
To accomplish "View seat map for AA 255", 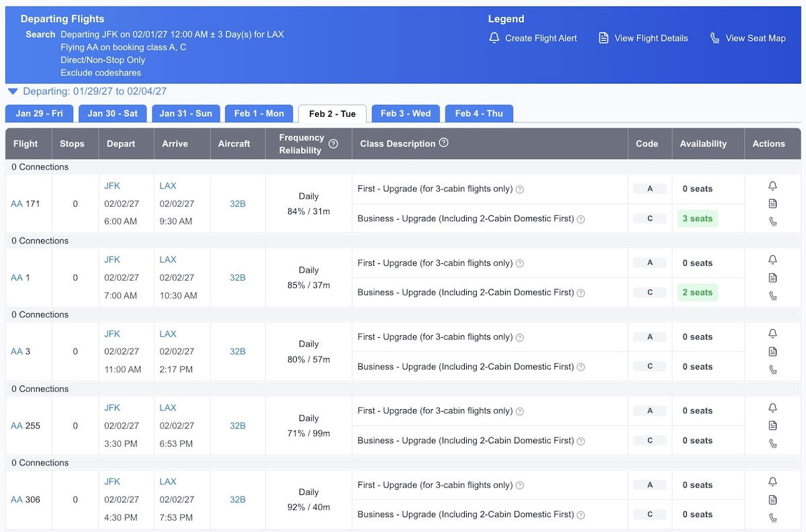I will (772, 443).
